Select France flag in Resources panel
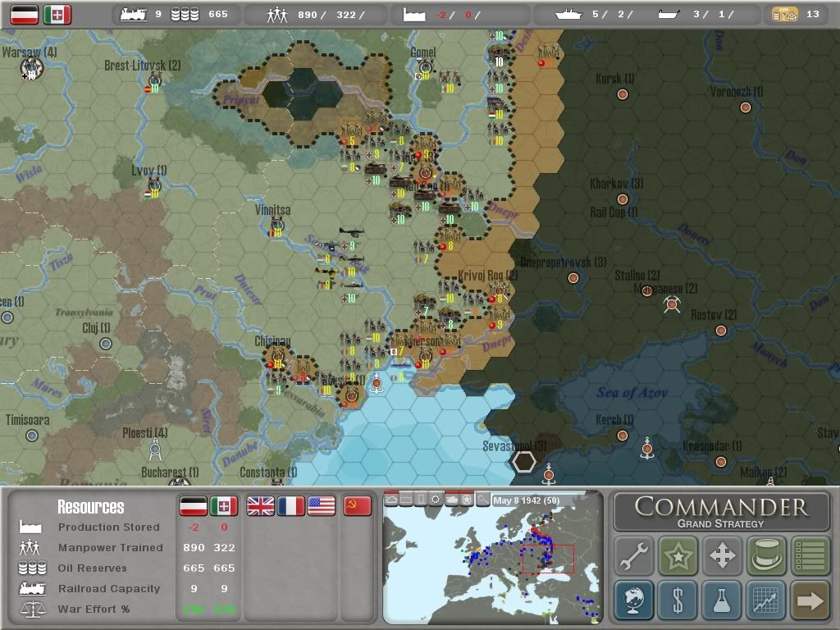 [x=291, y=505]
